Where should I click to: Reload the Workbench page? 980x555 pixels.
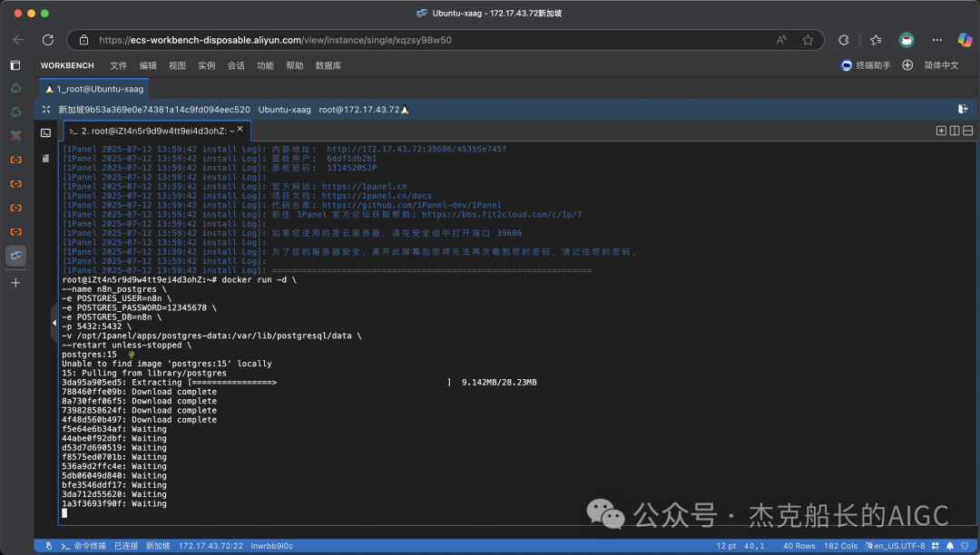(48, 40)
